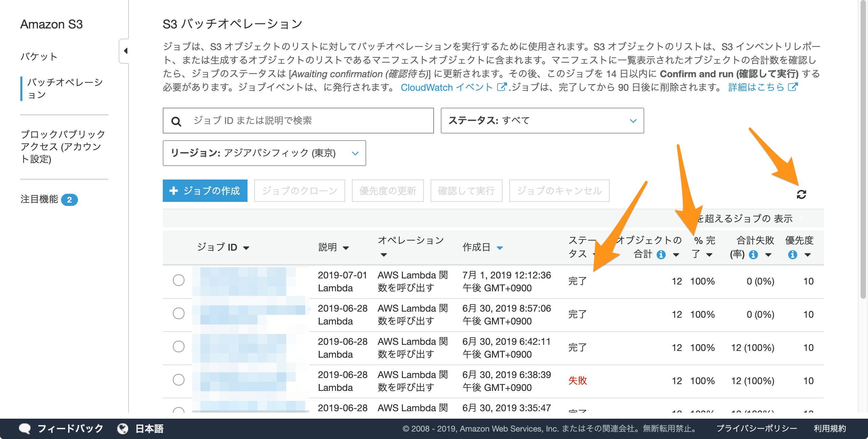This screenshot has width=868, height=439.
Task: Click the 確認して実行 button
Action: coord(467,191)
